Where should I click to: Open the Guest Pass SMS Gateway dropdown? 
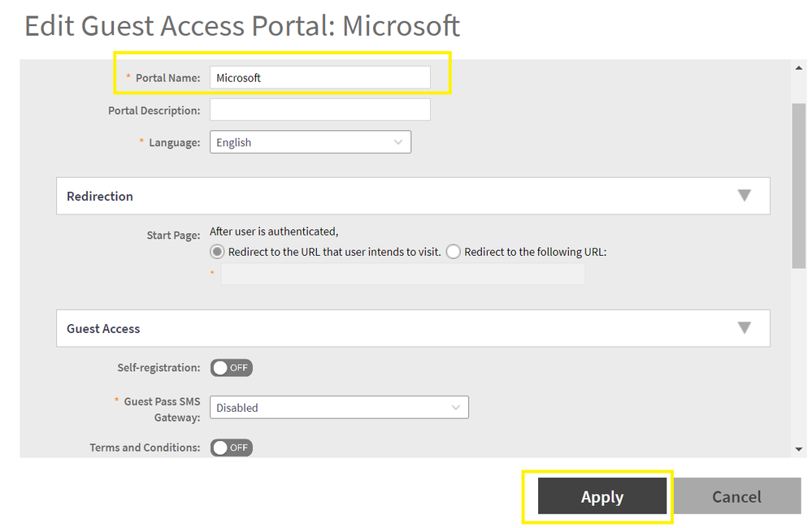338,408
